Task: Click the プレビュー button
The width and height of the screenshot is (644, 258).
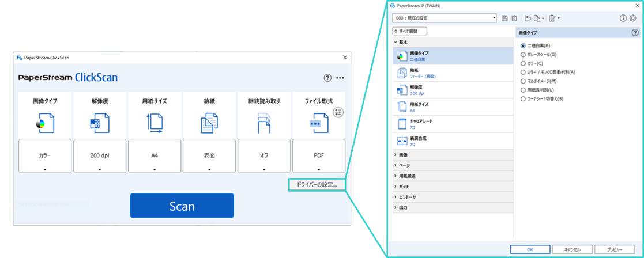Action: click(x=615, y=249)
